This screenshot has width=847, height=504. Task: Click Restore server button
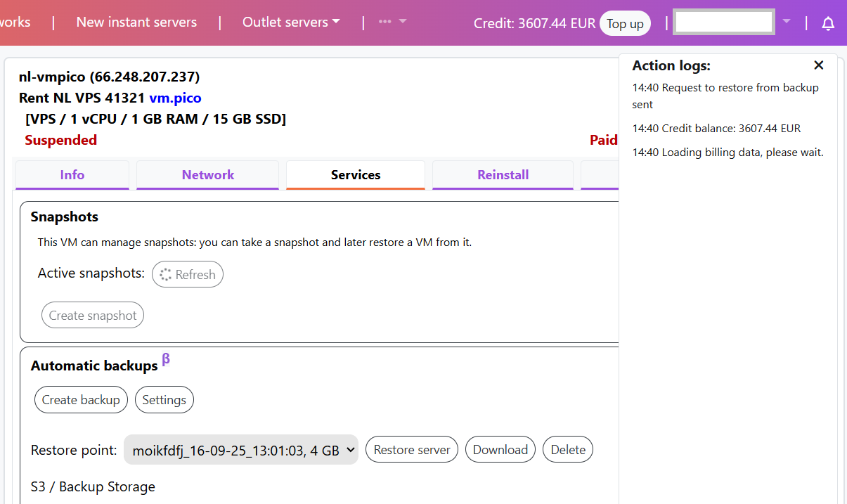pyautogui.click(x=412, y=450)
